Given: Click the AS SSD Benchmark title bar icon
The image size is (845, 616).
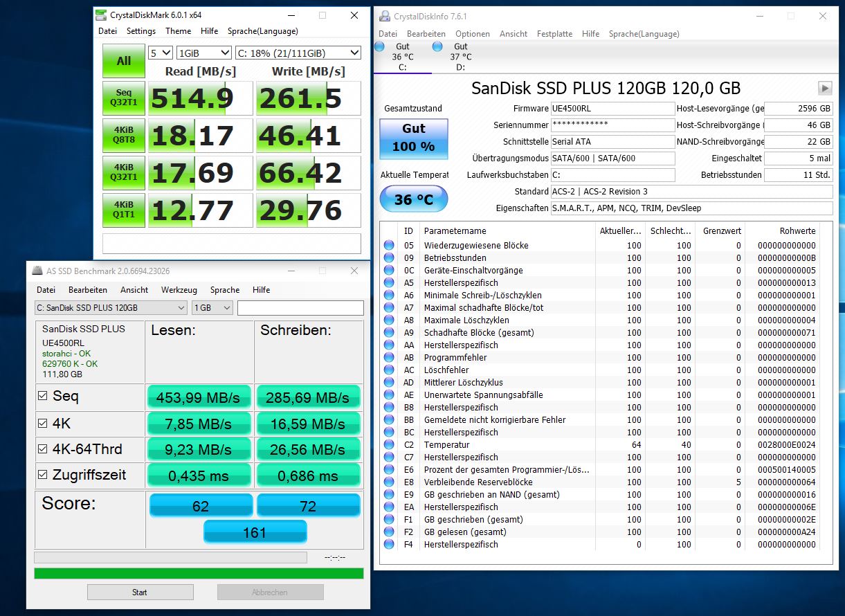Looking at the screenshot, I should pos(38,271).
